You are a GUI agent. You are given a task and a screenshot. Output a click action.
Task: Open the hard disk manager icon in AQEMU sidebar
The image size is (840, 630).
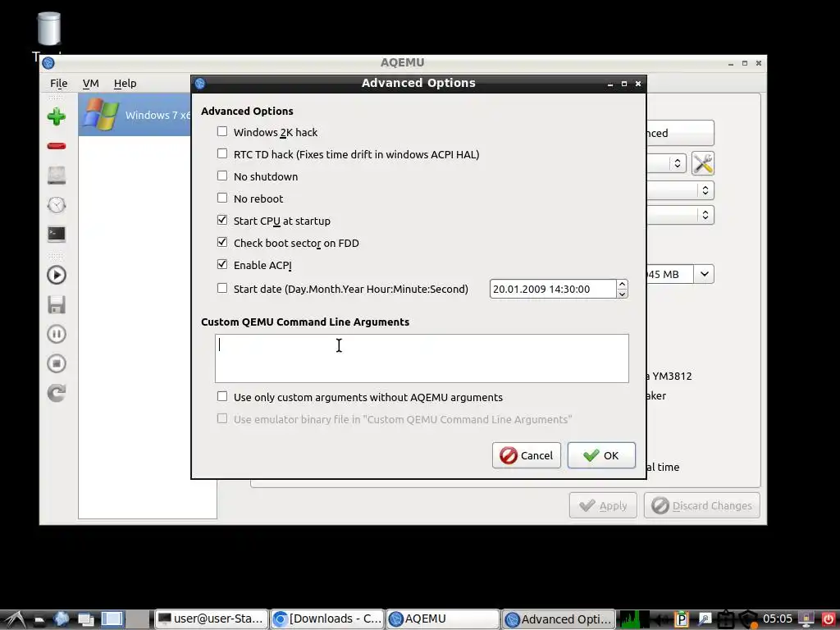pyautogui.click(x=57, y=176)
